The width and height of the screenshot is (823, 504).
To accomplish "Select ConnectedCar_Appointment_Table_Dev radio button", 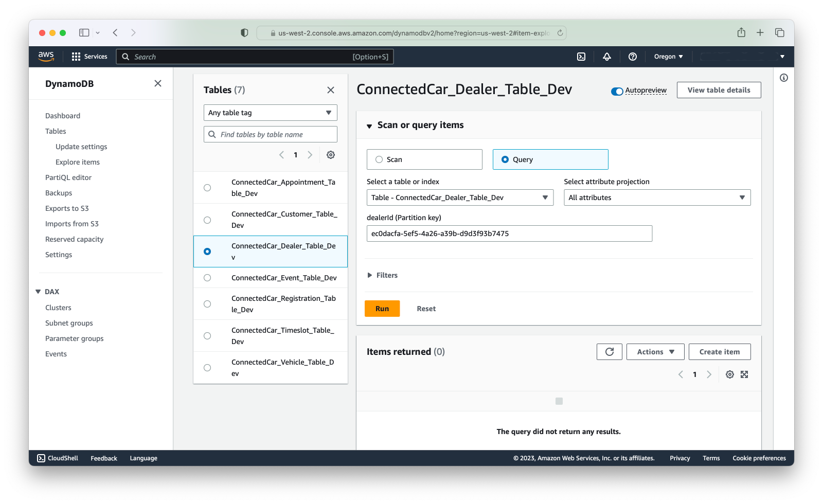I will [207, 188].
